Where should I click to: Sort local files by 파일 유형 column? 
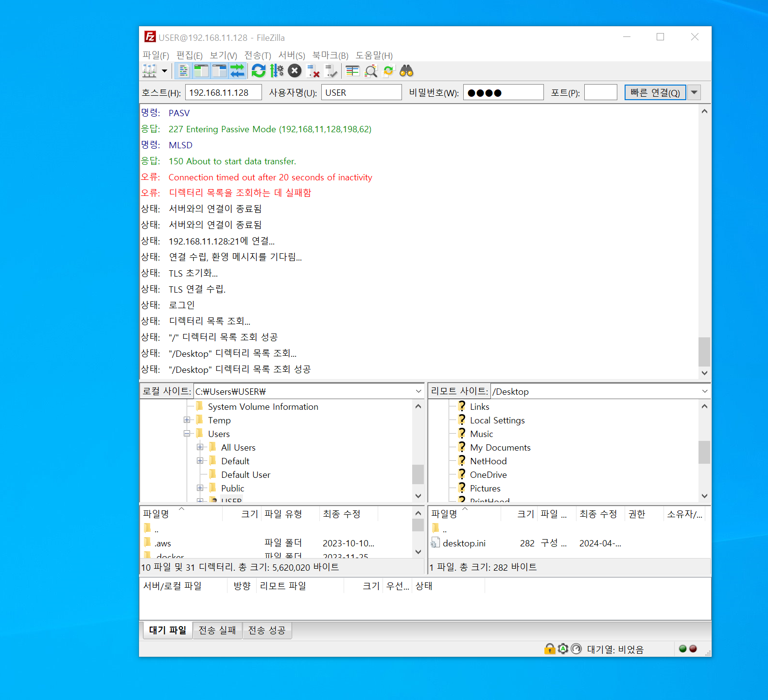coord(290,514)
